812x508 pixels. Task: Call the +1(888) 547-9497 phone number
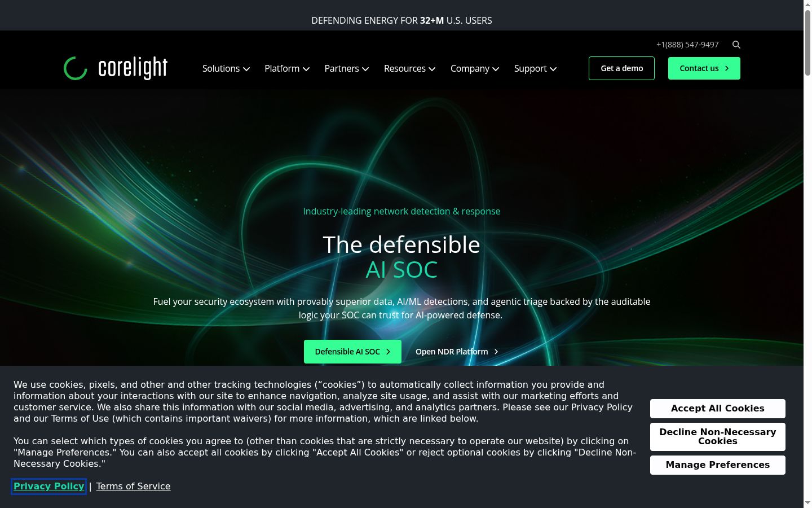click(x=687, y=45)
